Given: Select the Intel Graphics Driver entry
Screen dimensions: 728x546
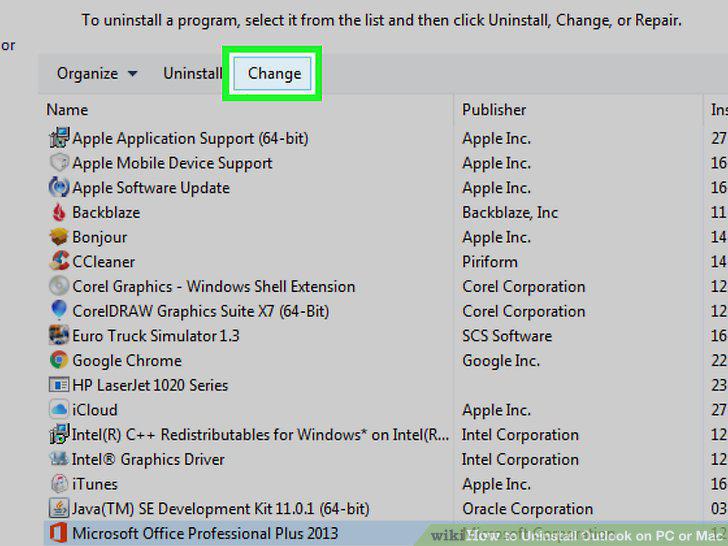Looking at the screenshot, I should coord(148,459).
